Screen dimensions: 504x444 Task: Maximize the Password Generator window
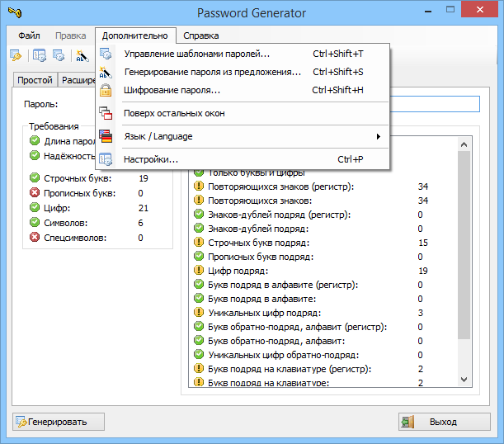(x=450, y=10)
